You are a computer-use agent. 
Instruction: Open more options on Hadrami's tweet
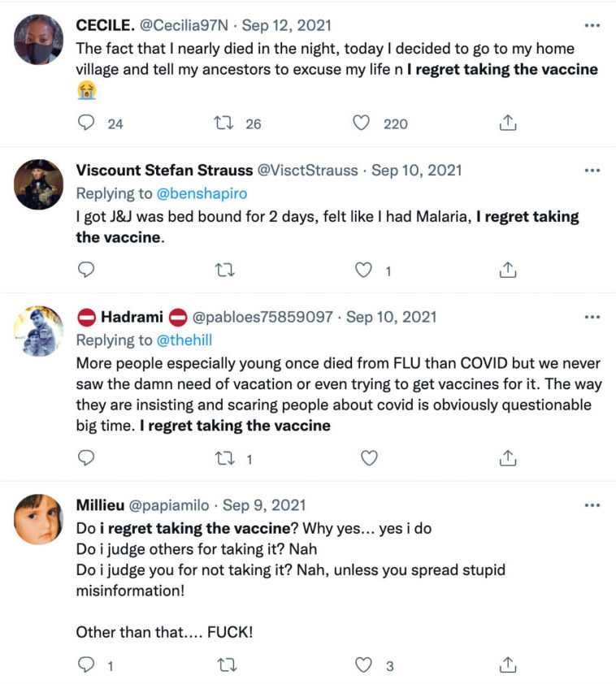[592, 317]
